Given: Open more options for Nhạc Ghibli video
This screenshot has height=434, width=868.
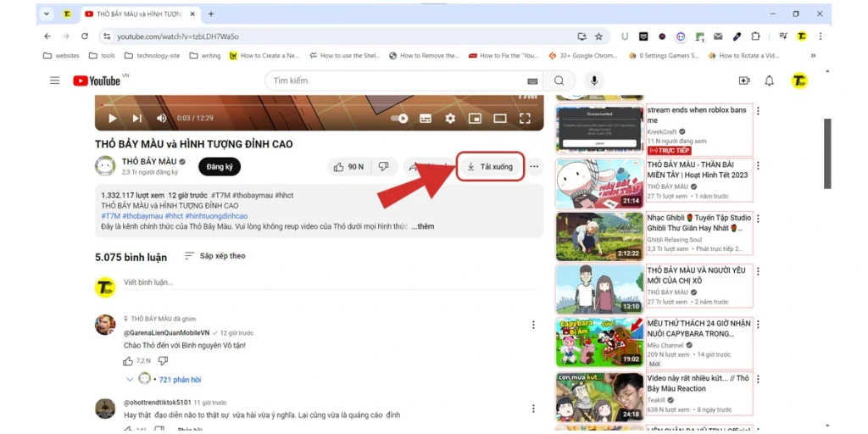Looking at the screenshot, I should coord(758,219).
